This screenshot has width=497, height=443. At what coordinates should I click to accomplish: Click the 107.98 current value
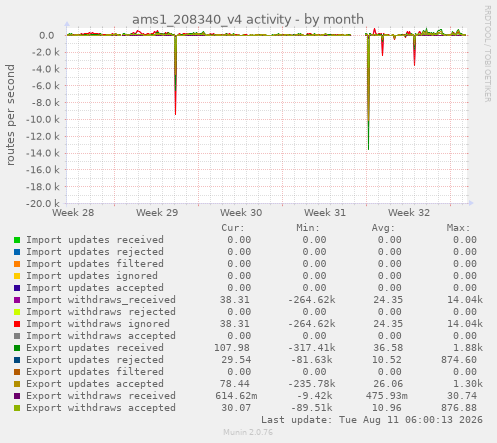coord(232,348)
